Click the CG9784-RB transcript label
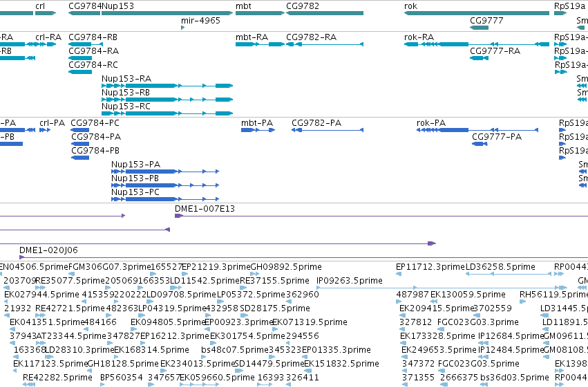 point(93,37)
